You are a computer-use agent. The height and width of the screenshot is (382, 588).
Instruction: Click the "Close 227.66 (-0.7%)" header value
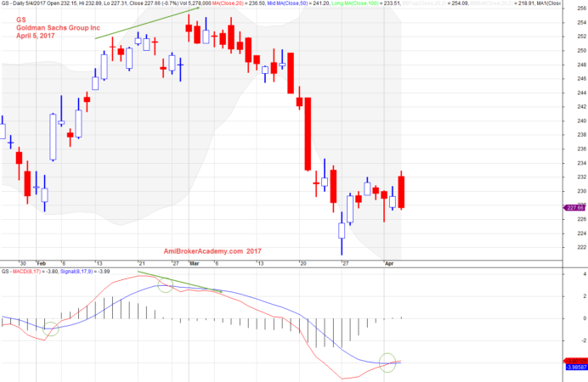point(154,3)
